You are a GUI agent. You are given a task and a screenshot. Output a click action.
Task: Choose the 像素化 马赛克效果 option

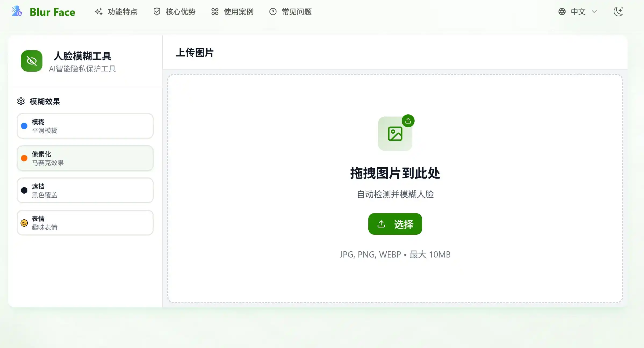(x=85, y=158)
